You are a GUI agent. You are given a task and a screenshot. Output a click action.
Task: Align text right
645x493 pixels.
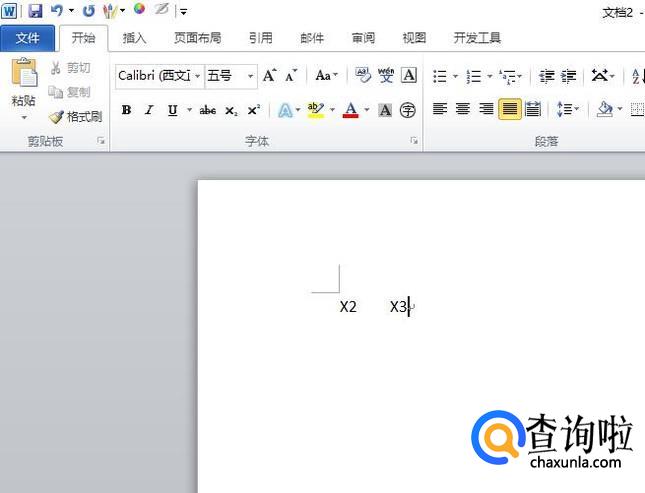(486, 109)
